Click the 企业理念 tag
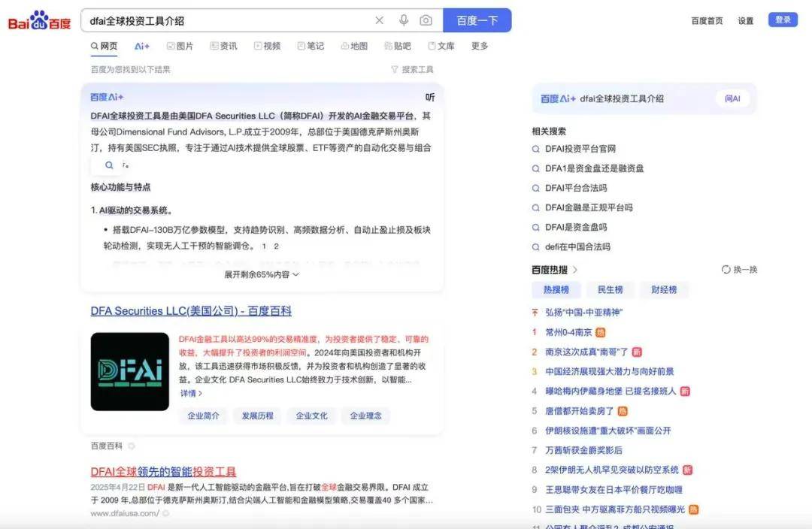Screen dimensions: 812x529 point(365,416)
